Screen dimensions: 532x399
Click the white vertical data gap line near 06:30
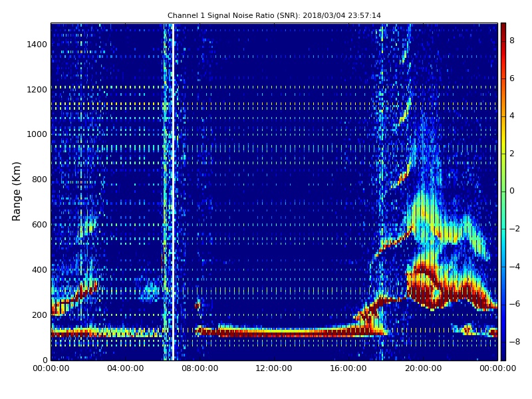click(x=173, y=192)
